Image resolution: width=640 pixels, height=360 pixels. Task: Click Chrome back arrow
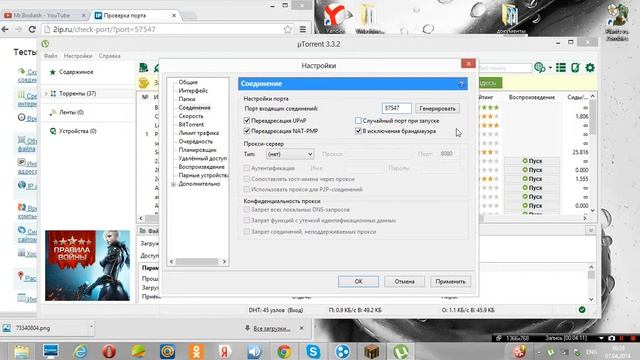click(5, 29)
